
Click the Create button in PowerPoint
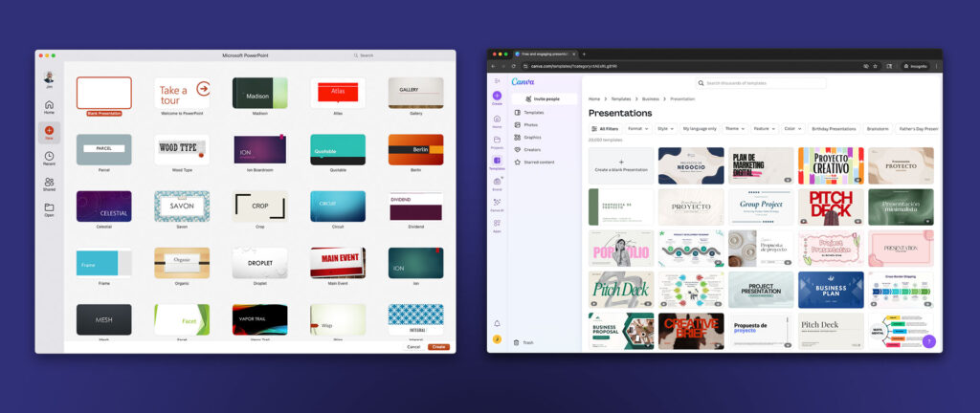[x=438, y=347]
